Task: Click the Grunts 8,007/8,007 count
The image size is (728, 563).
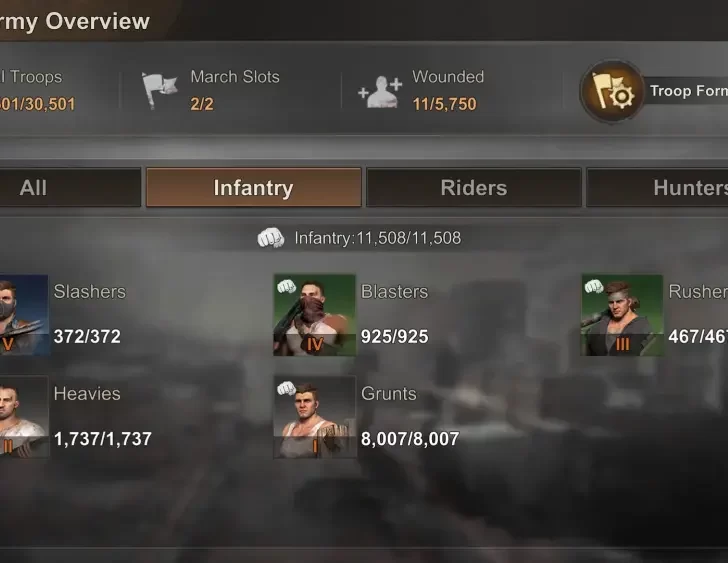Action: tap(410, 439)
